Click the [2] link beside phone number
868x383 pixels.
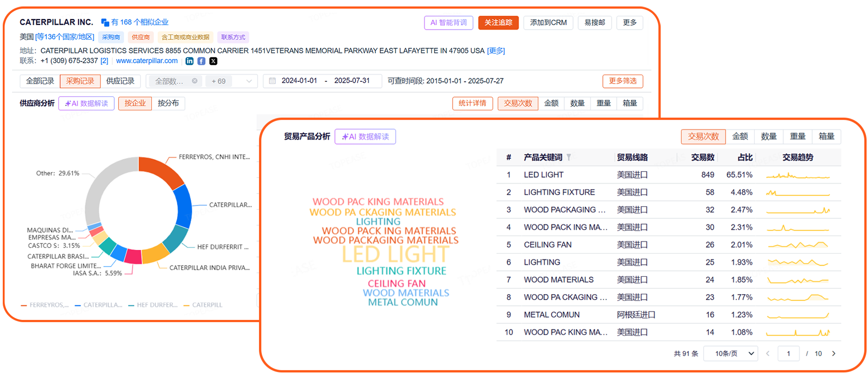click(104, 61)
